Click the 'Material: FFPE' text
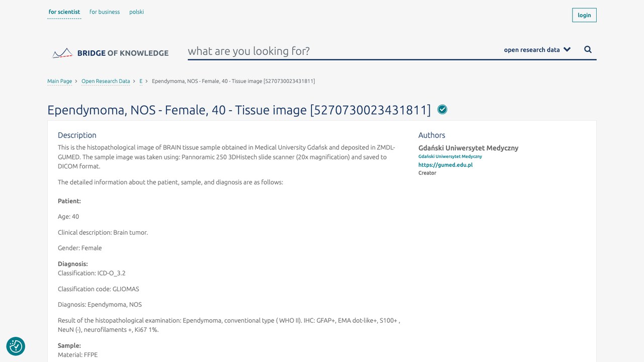The width and height of the screenshot is (644, 362). click(x=78, y=355)
